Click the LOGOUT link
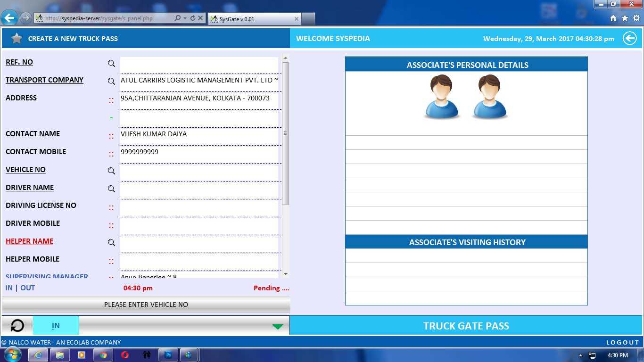This screenshot has width=644, height=362. click(622, 342)
